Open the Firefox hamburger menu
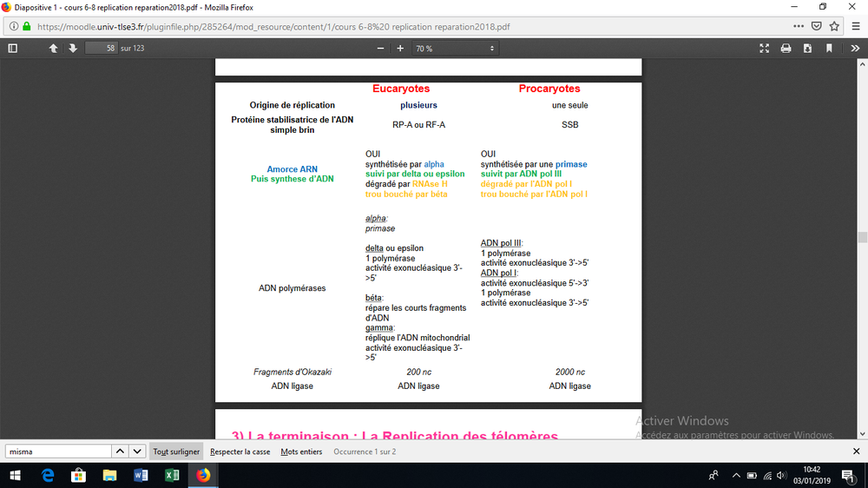868x488 pixels. [x=856, y=27]
